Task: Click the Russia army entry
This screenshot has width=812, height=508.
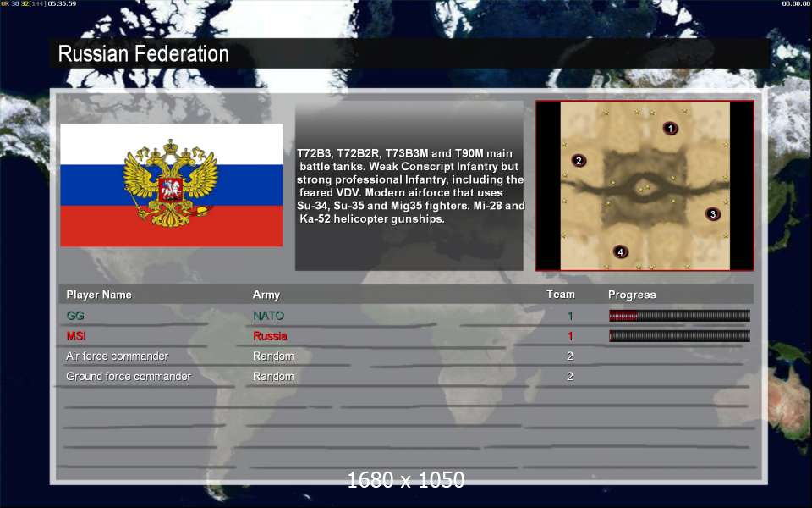Action: [x=270, y=336]
